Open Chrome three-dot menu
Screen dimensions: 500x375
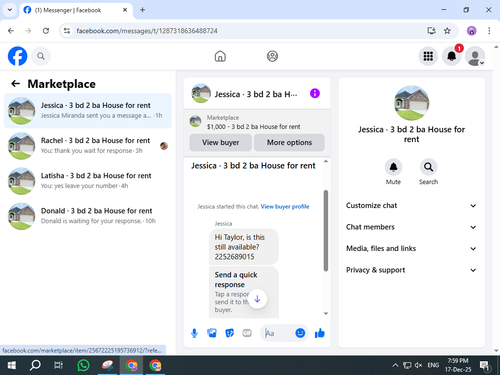point(489,31)
